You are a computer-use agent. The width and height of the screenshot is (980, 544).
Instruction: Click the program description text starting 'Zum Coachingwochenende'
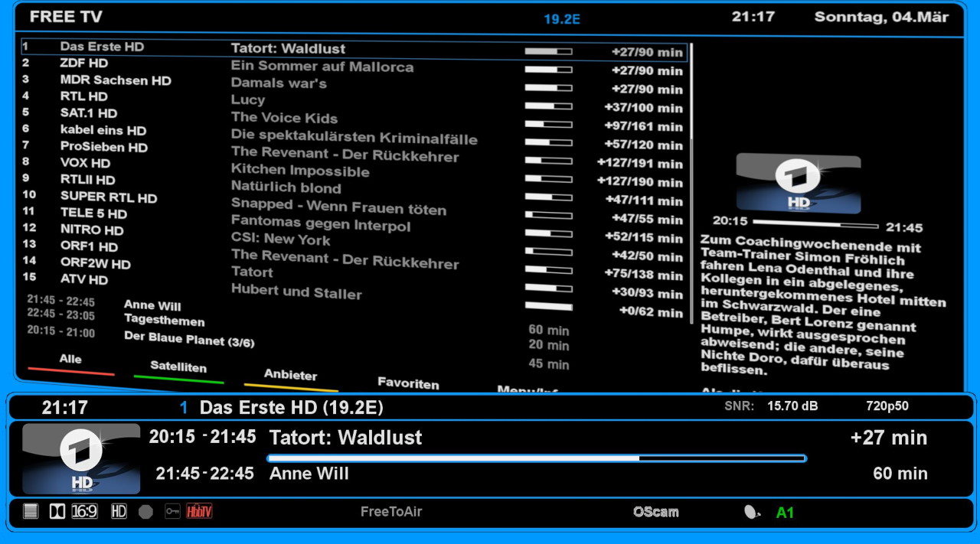coord(823,306)
